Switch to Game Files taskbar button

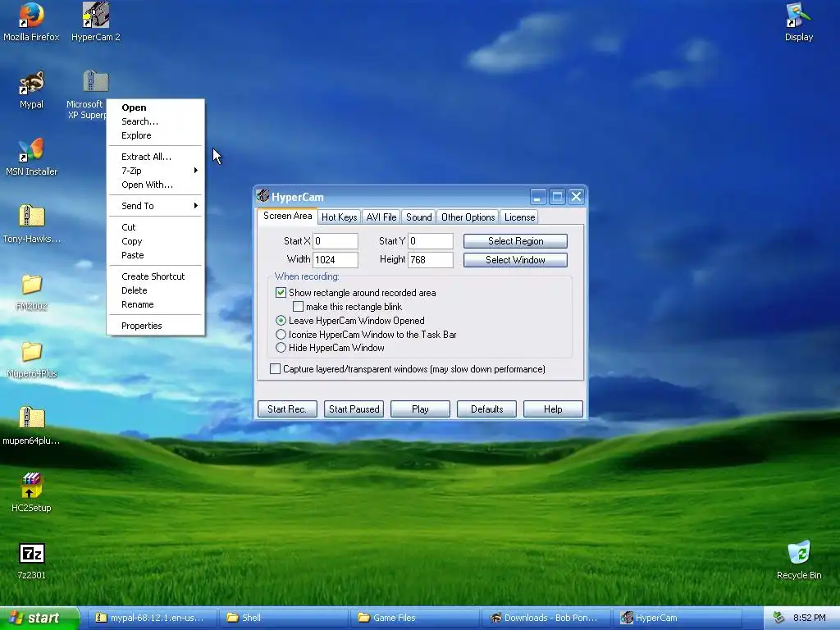coord(414,618)
